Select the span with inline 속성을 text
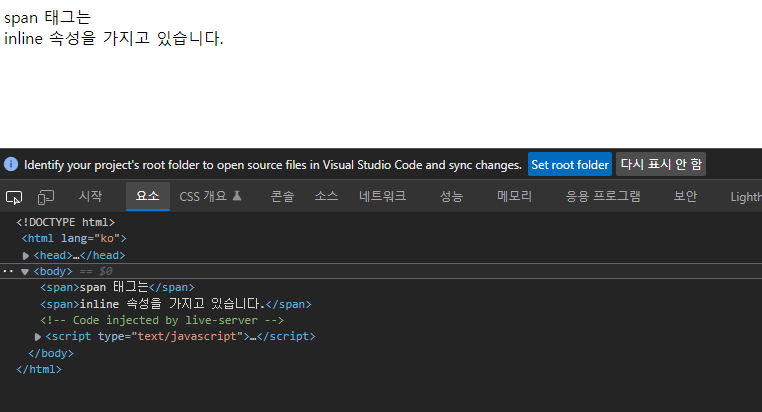Image resolution: width=762 pixels, height=412 pixels. coord(175,304)
